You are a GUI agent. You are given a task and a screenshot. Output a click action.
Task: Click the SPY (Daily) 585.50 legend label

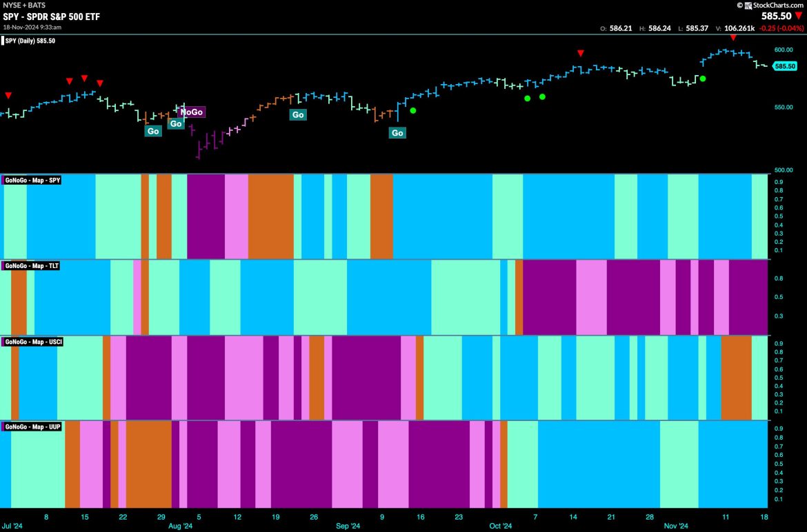pyautogui.click(x=29, y=41)
